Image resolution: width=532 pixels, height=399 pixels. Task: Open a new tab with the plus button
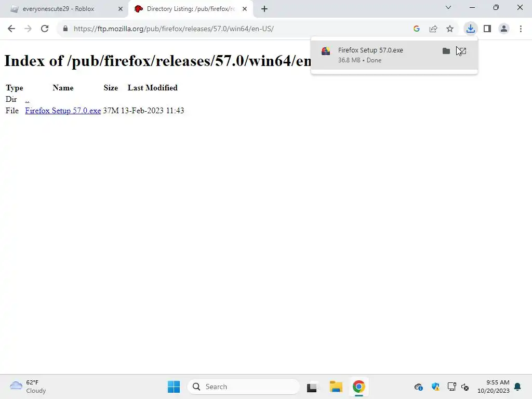(264, 9)
